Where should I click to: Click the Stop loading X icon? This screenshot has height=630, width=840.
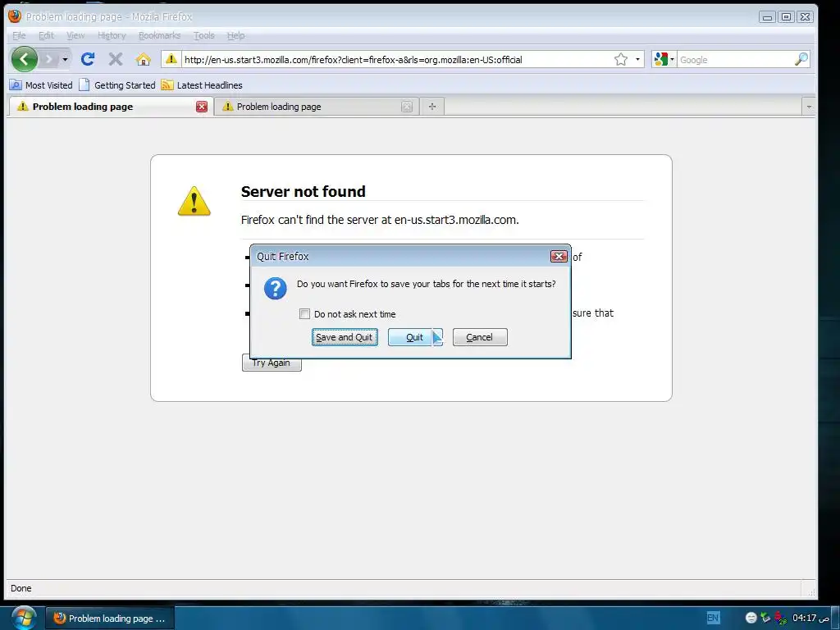[x=115, y=59]
